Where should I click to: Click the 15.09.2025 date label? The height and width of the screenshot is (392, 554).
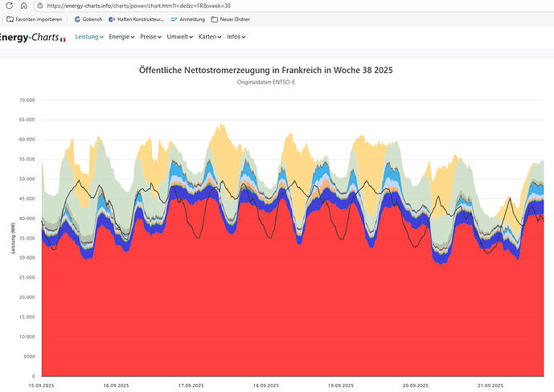point(41,386)
